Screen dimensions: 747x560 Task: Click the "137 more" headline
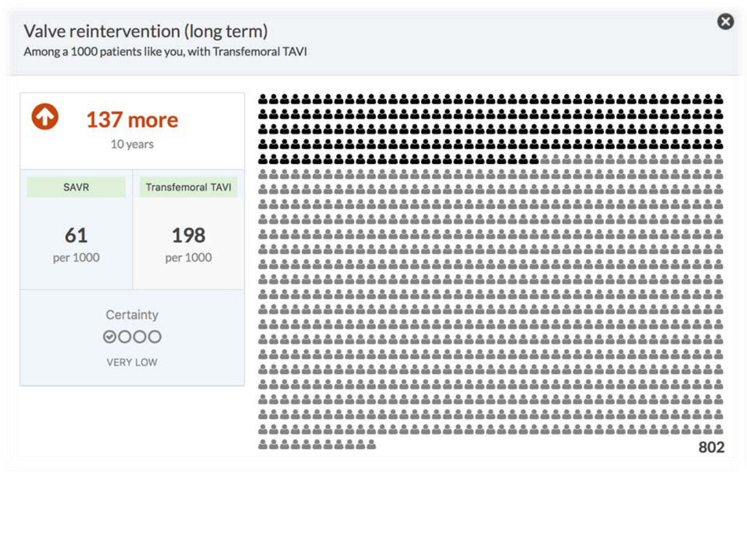[x=132, y=120]
